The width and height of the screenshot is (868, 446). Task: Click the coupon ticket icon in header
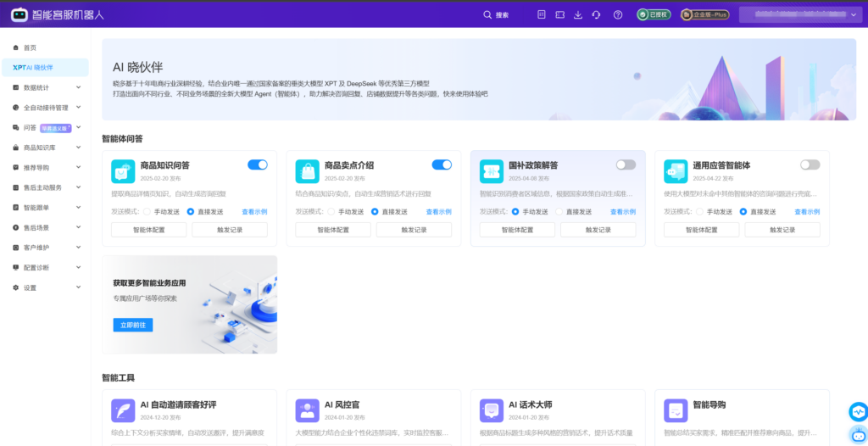[x=559, y=15]
